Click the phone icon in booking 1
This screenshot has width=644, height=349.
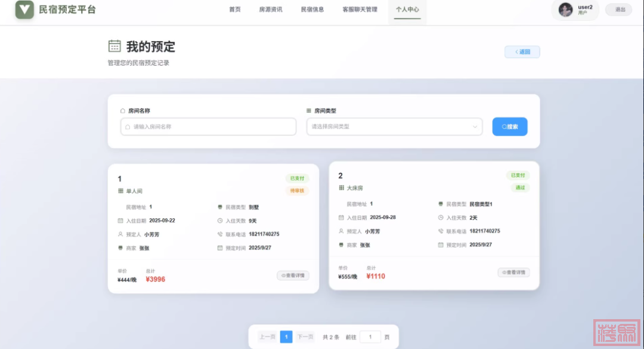point(220,234)
